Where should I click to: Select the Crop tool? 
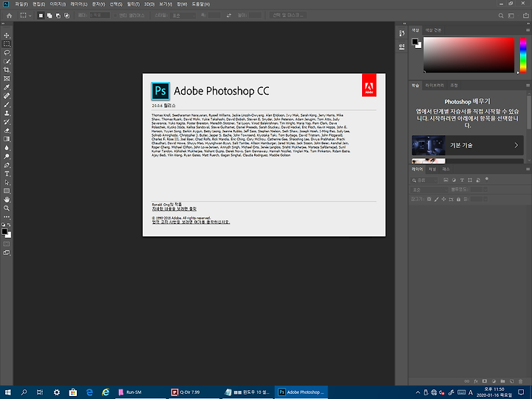[7, 70]
